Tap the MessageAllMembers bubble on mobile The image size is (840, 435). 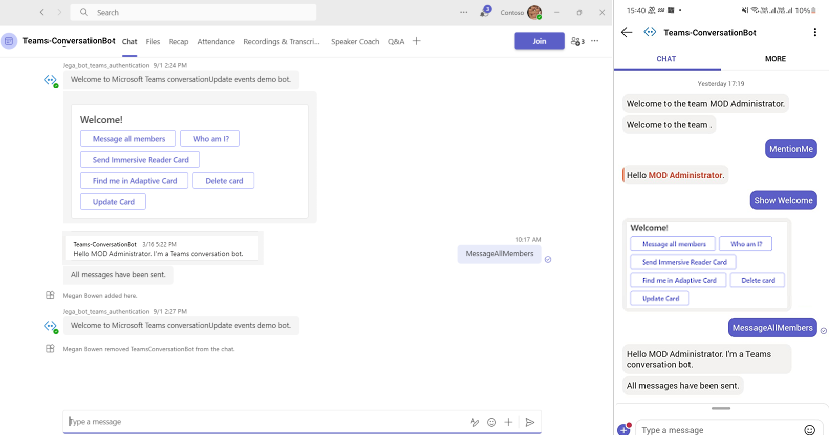pos(772,328)
